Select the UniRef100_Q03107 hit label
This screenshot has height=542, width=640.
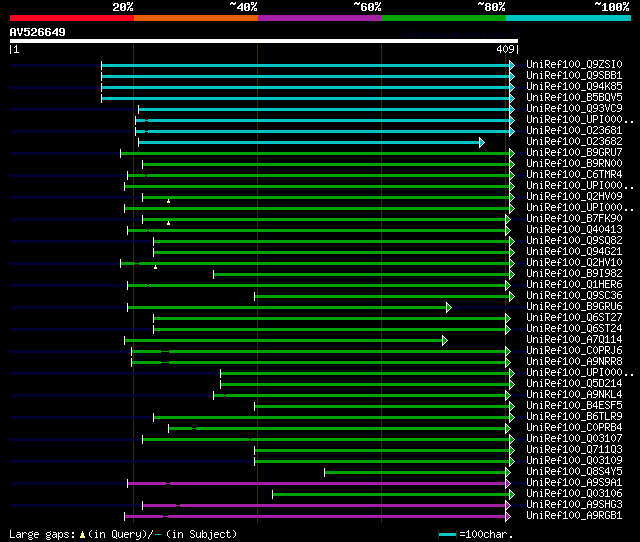[x=574, y=439]
